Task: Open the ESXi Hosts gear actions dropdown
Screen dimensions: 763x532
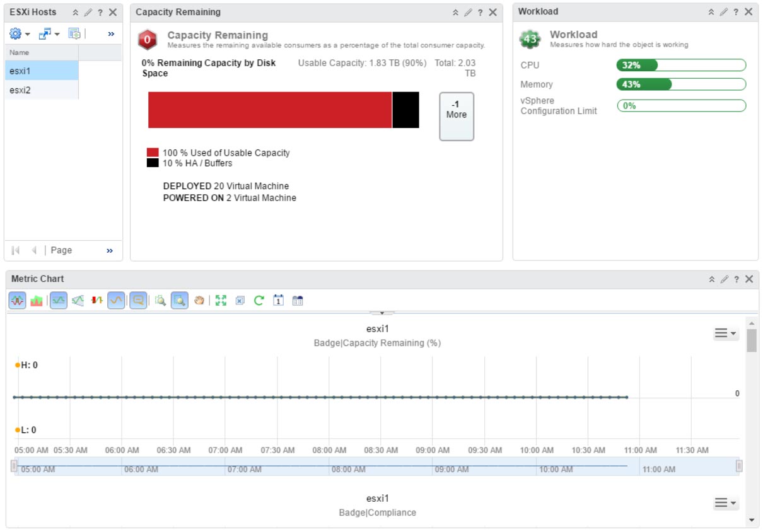Action: (x=20, y=33)
